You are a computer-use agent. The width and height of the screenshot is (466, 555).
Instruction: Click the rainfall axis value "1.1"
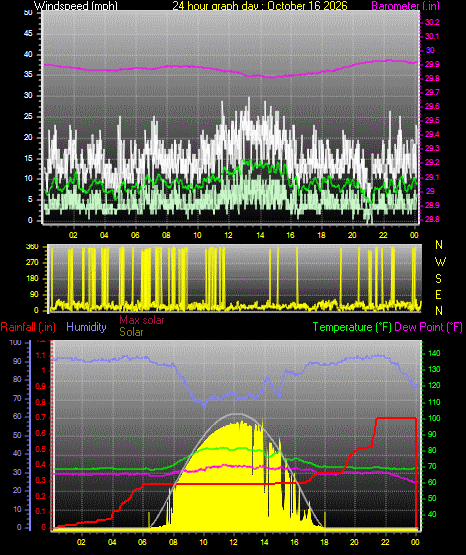[x=41, y=355]
